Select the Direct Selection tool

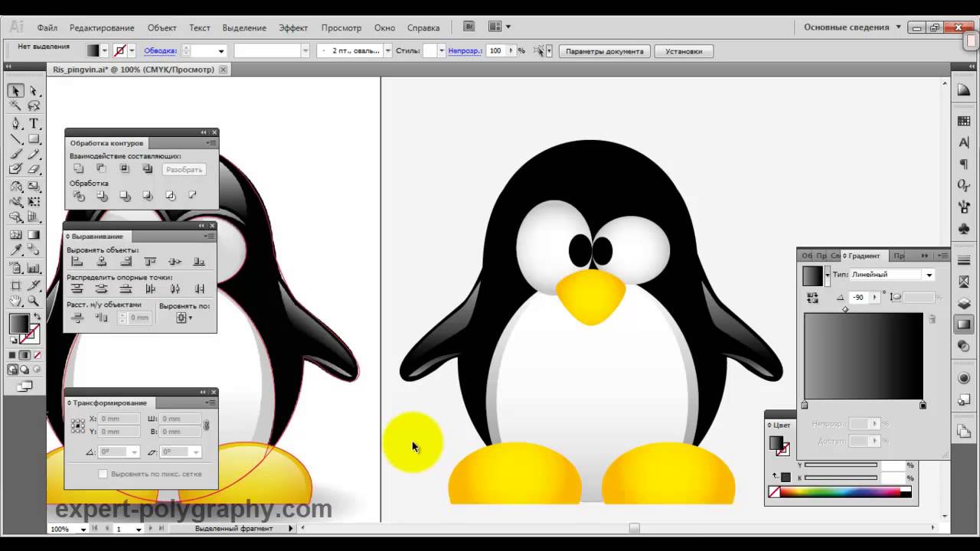pyautogui.click(x=34, y=91)
